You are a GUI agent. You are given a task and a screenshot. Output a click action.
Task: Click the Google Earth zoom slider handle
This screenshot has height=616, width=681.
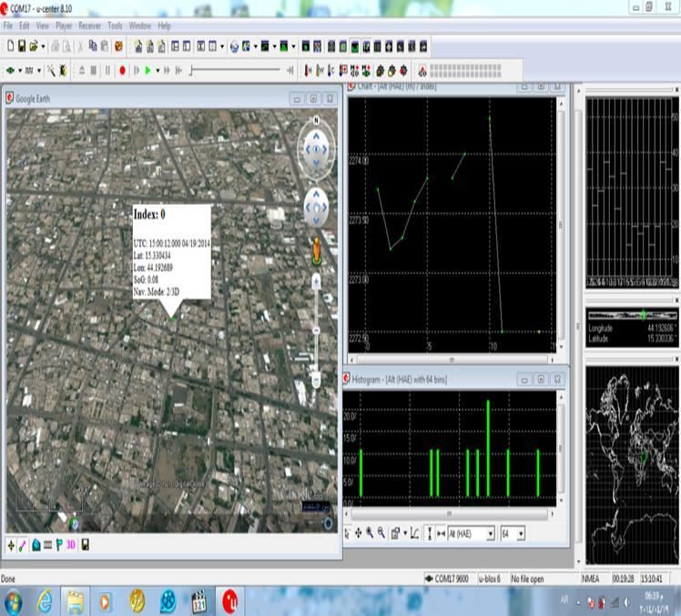click(316, 330)
